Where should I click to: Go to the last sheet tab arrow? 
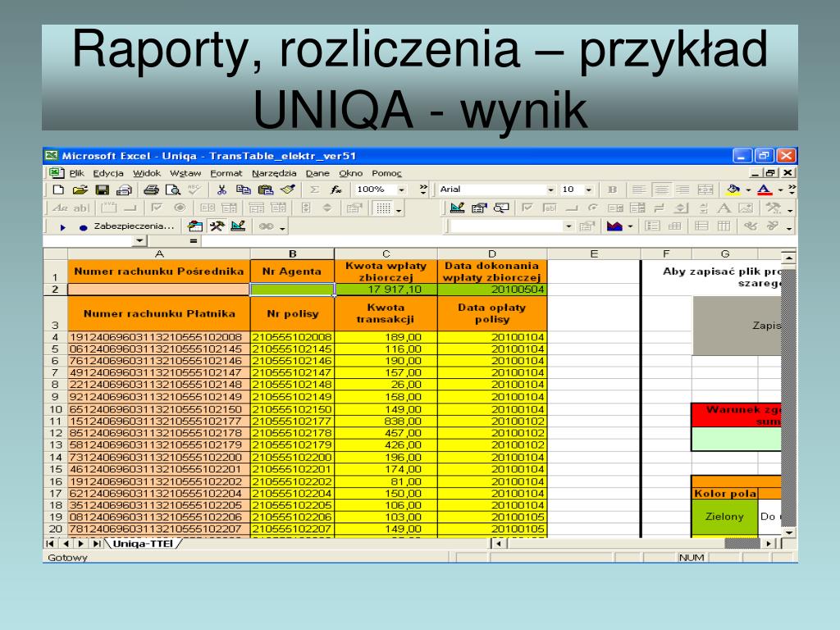coord(97,544)
